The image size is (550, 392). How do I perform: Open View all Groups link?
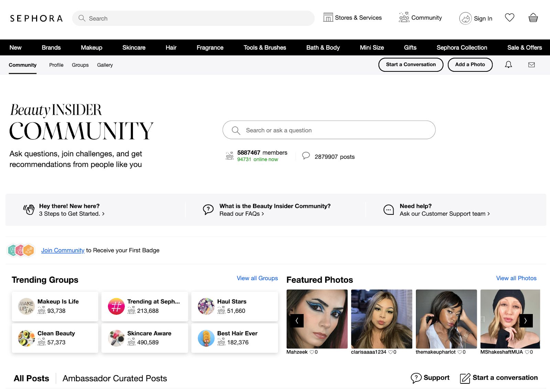257,278
